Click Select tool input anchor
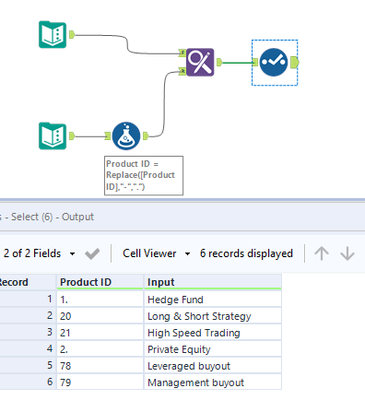 [x=255, y=62]
